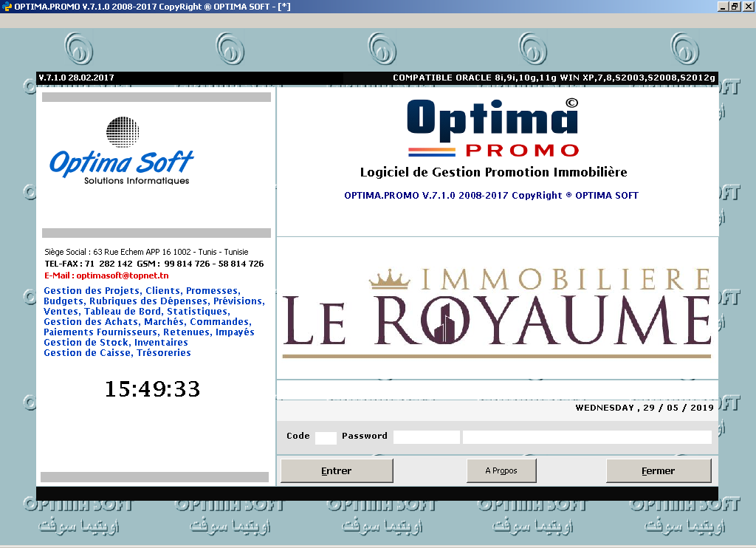Viewport: 756px width, 548px height.
Task: Click 'Ventes, Tableau de Bord, Statistiques' line
Action: [137, 312]
